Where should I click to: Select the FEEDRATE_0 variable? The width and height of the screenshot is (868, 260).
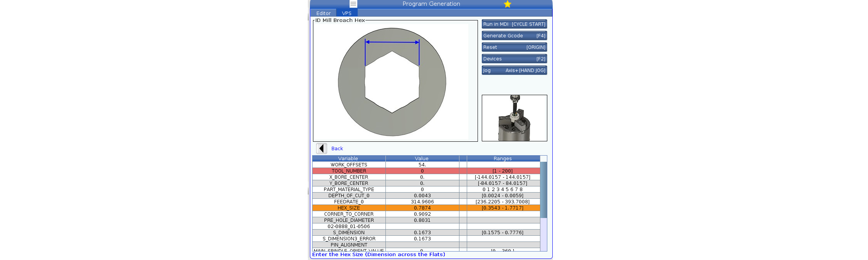349,202
